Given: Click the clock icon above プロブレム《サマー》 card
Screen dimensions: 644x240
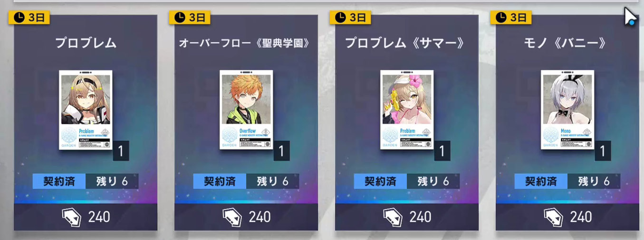Looking at the screenshot, I should point(340,18).
